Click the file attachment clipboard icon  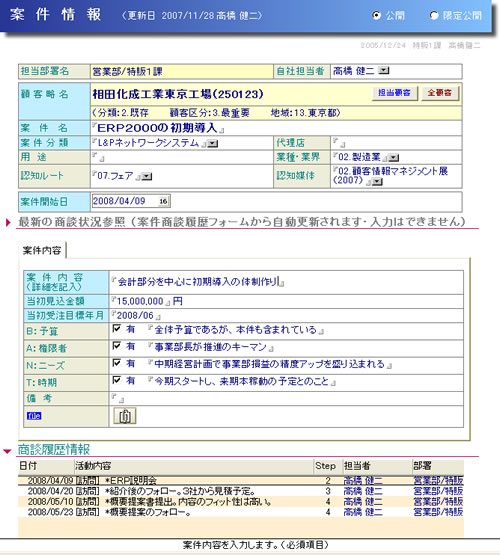(x=124, y=416)
